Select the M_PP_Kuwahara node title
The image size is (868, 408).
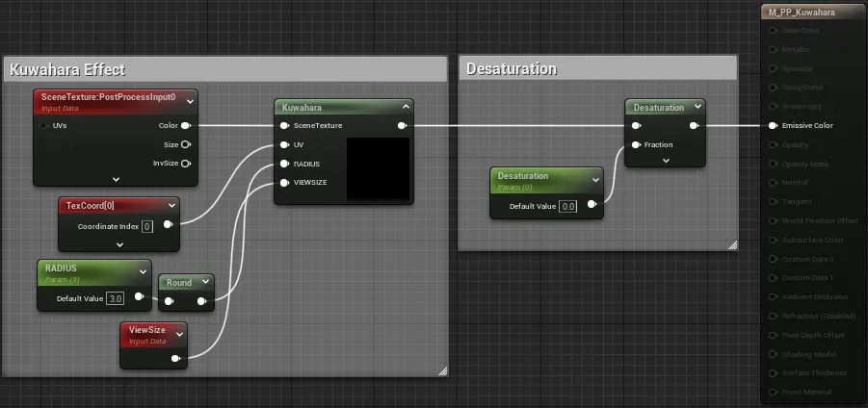802,13
